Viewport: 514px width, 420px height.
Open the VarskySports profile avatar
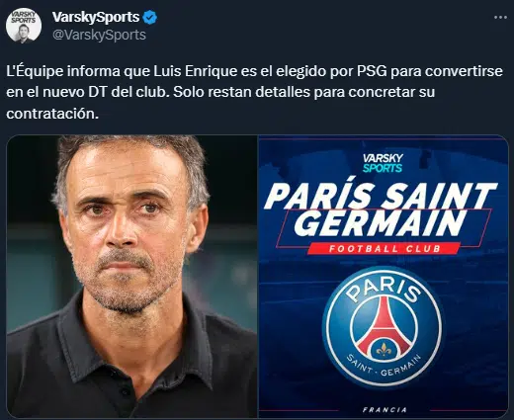click(24, 26)
